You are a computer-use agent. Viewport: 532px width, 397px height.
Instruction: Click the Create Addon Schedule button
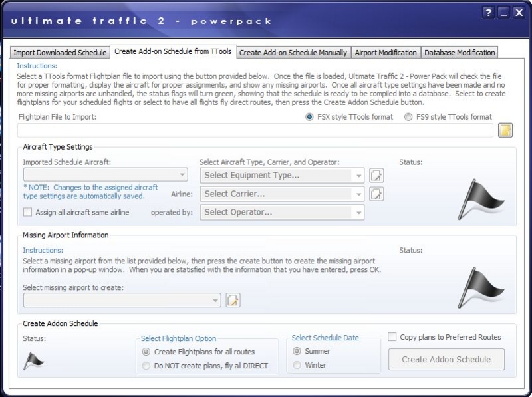(x=446, y=359)
